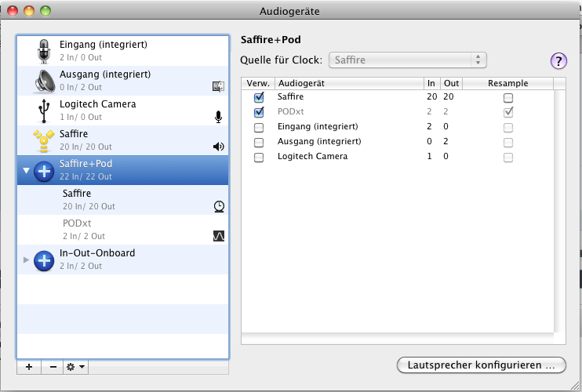The width and height of the screenshot is (582, 392).
Task: Click the Saffire FireWire device icon
Action: pos(44,140)
